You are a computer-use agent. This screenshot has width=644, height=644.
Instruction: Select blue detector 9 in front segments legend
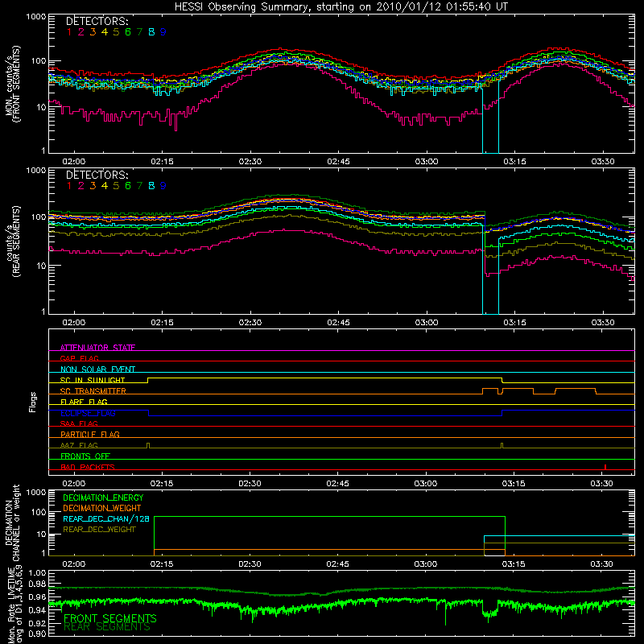coord(163,32)
